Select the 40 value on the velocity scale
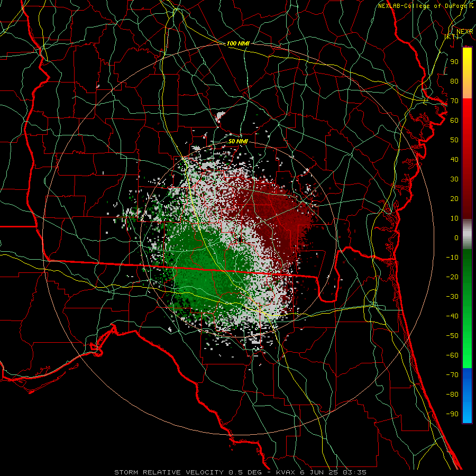 tap(454, 160)
